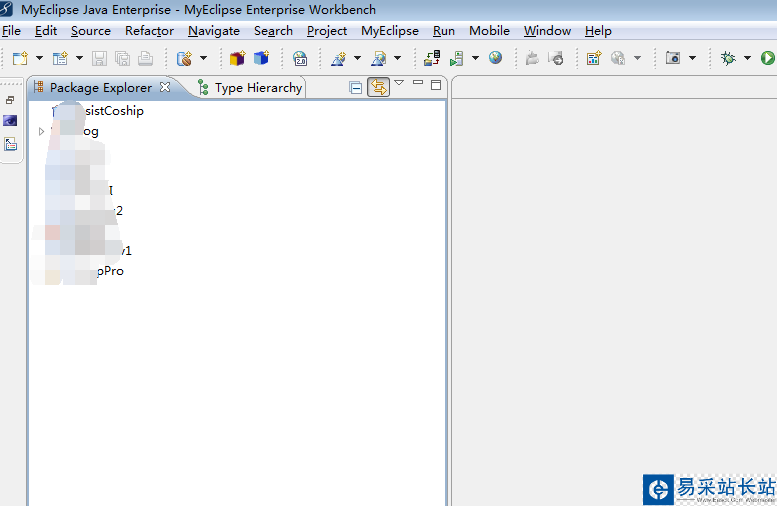This screenshot has width=777, height=506.
Task: Click Collapse All in Package Explorer
Action: pos(355,88)
